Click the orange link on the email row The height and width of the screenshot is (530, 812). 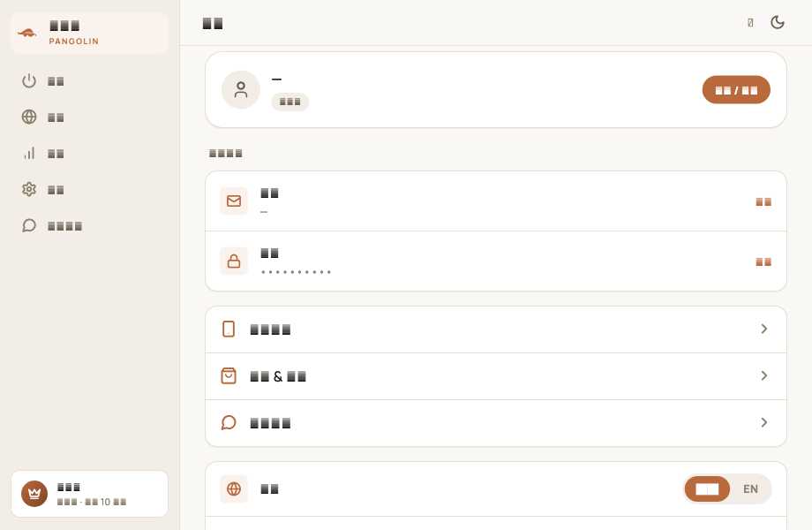tap(763, 201)
